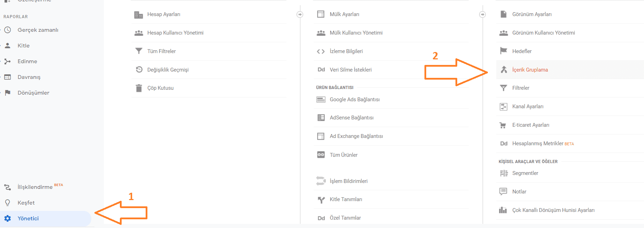Click the İzleme Bilgileri code icon
The image size is (644, 228).
[x=321, y=51]
